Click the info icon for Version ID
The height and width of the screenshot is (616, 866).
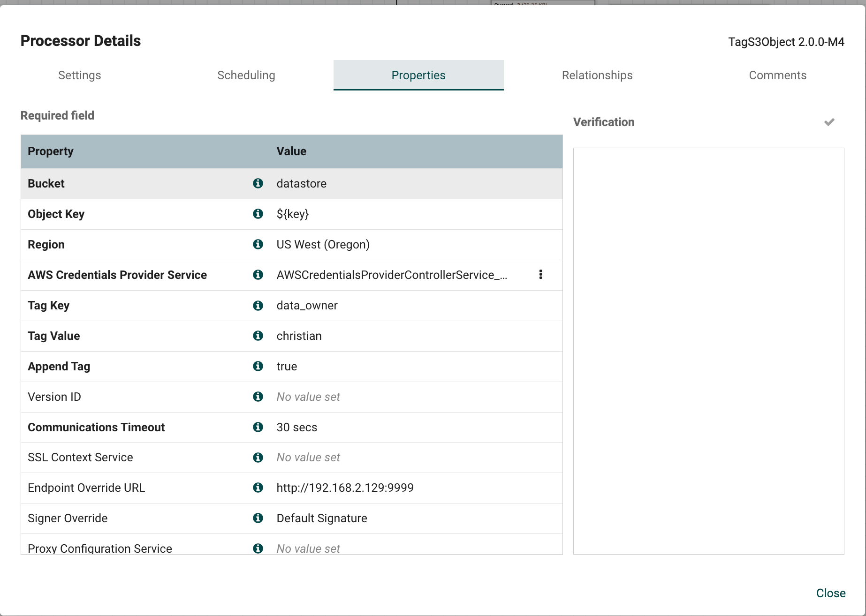pos(258,397)
